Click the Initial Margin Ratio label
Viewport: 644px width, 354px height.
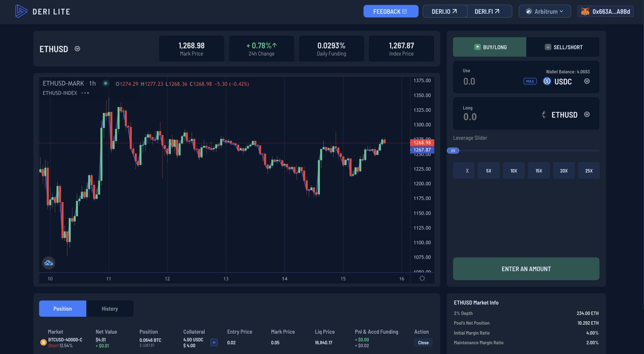pos(471,333)
